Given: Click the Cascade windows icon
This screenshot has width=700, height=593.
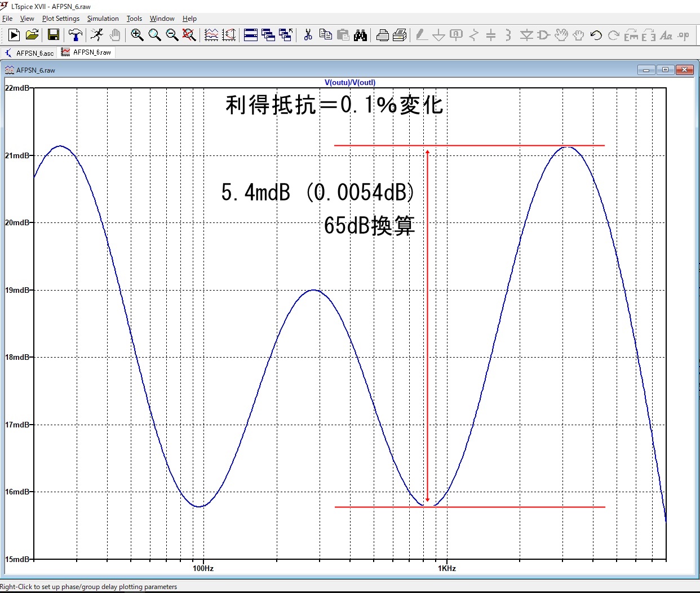Looking at the screenshot, I should (x=268, y=35).
